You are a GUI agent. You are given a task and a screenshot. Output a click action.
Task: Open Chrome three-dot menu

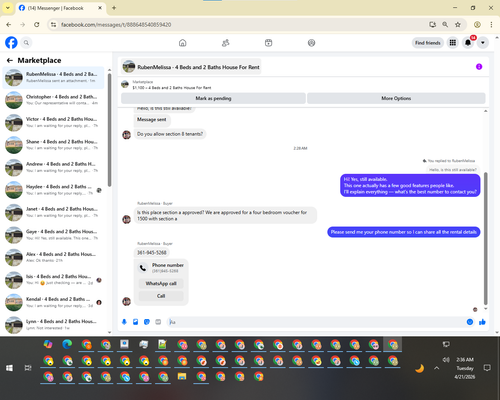[491, 25]
